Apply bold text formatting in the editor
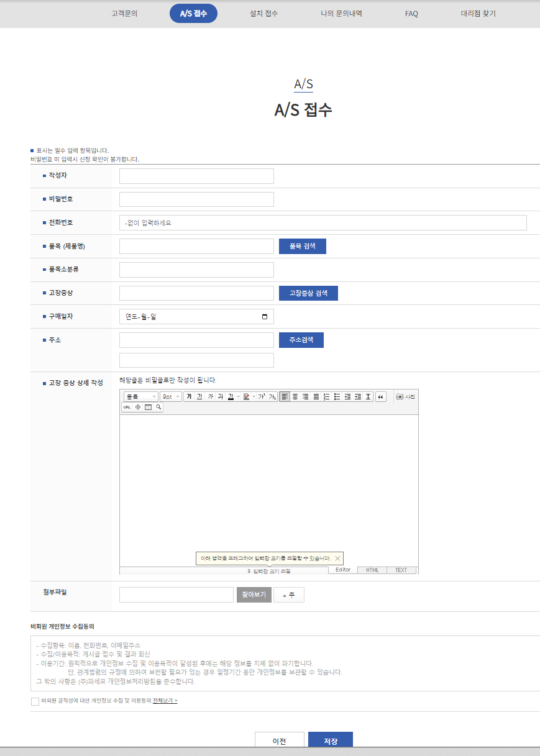Viewport: 540px width, 756px height. click(190, 396)
